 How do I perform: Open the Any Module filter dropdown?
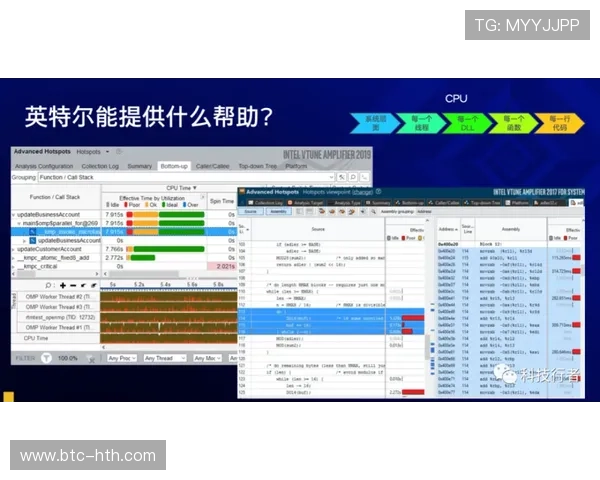208,358
